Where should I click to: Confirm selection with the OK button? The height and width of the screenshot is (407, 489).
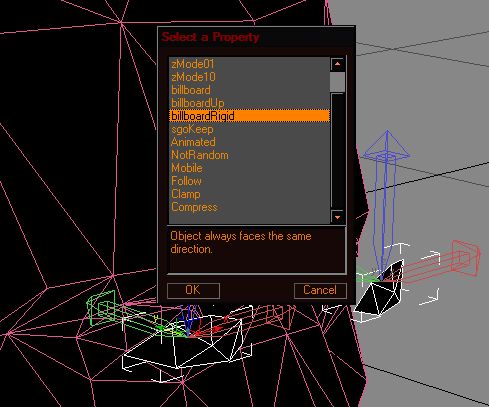[x=193, y=290]
